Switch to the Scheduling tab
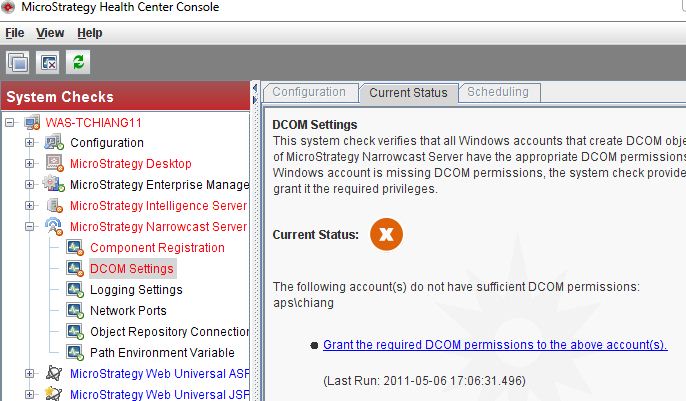The image size is (686, 401). tap(498, 92)
